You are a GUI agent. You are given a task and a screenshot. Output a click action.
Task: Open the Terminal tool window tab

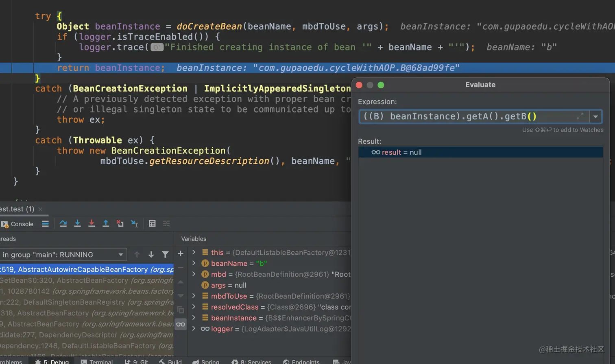pyautogui.click(x=97, y=362)
